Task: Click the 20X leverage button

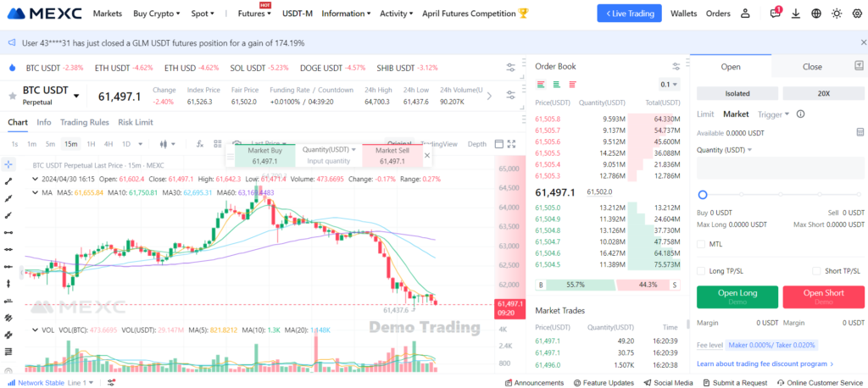Action: click(x=824, y=93)
